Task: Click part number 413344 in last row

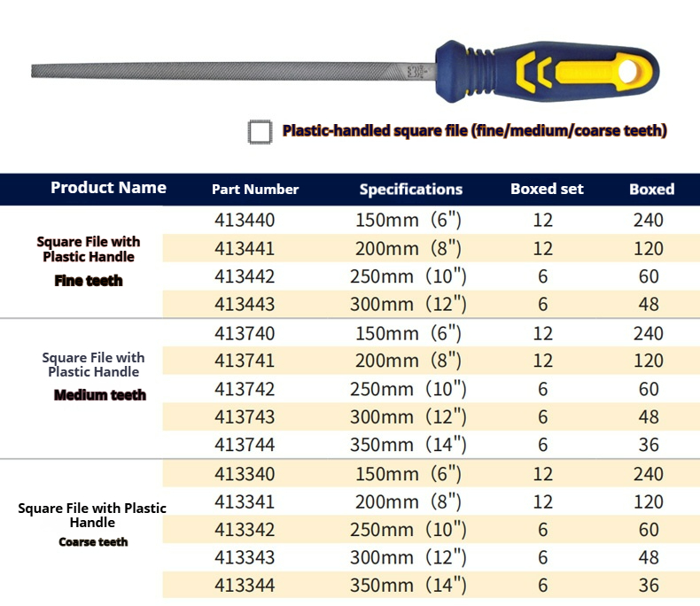Action: [x=245, y=586]
